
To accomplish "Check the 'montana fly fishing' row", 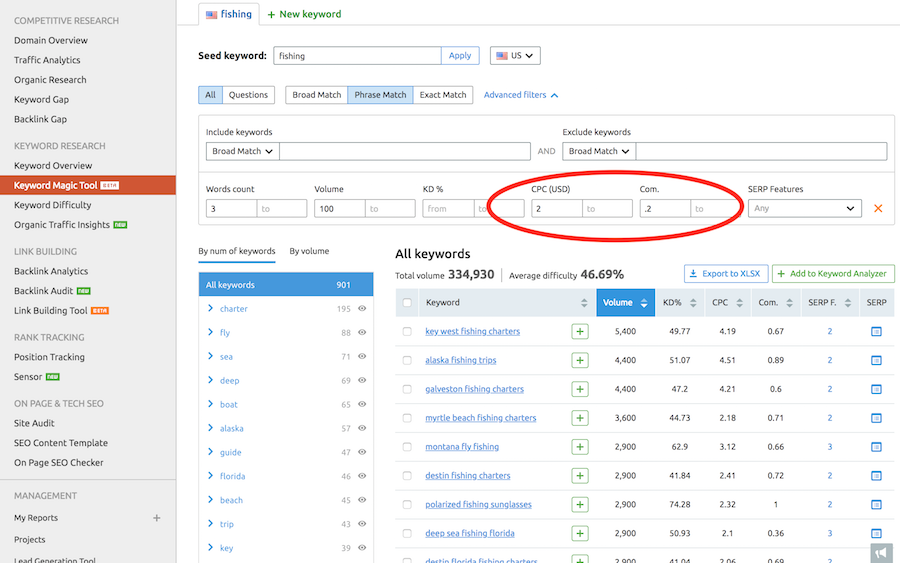I will click(x=407, y=446).
